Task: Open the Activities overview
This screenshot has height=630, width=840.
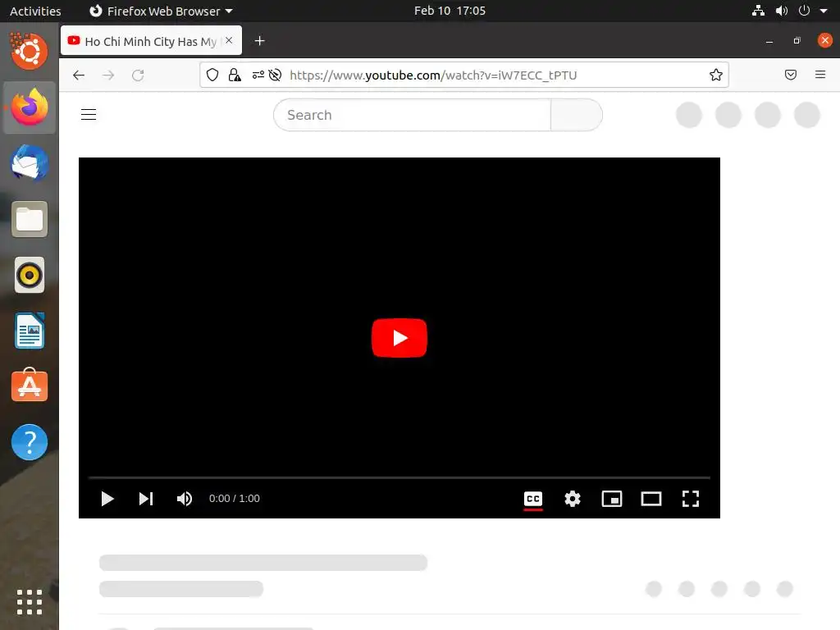Action: coord(34,11)
